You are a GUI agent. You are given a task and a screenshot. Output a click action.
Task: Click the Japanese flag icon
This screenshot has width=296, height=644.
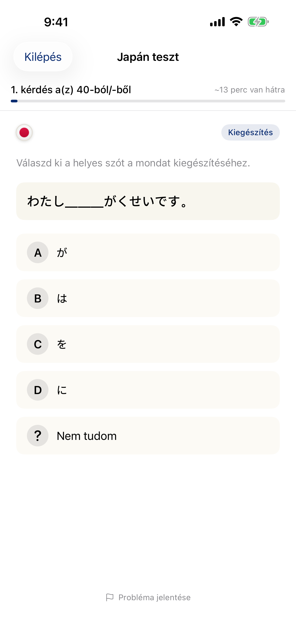[24, 132]
